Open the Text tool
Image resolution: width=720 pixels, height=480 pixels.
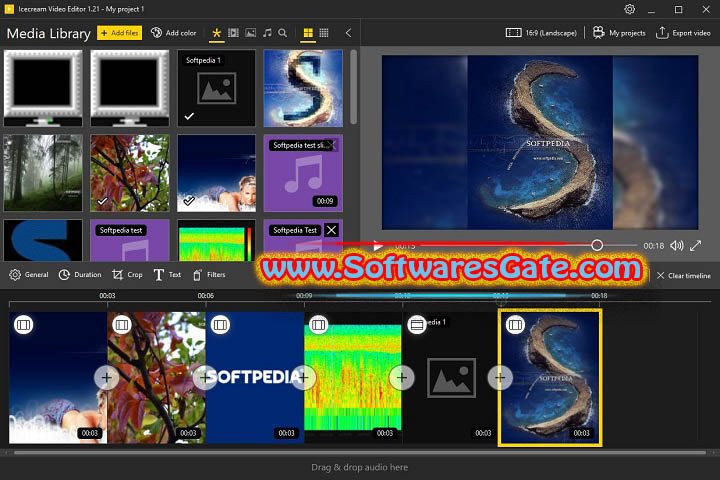(167, 275)
